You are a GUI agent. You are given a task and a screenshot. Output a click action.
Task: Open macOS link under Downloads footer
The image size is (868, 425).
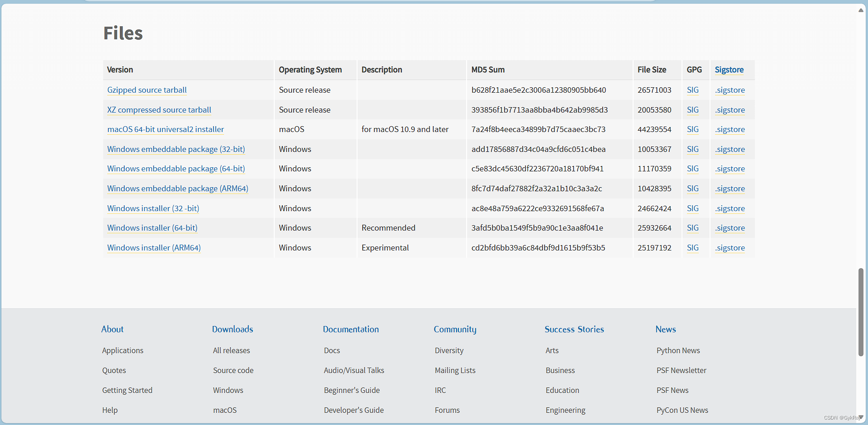pyautogui.click(x=225, y=410)
